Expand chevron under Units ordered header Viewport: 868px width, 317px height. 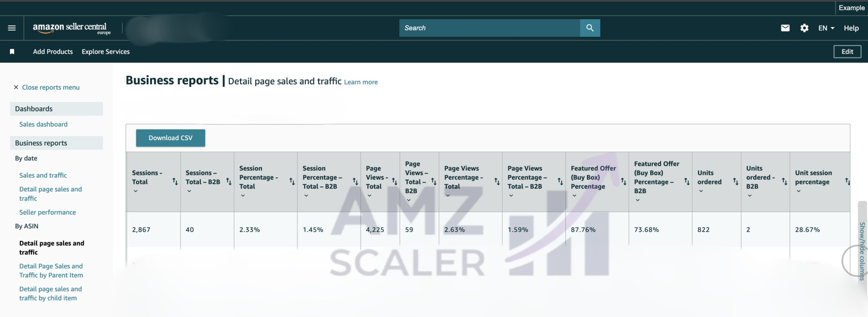[x=701, y=191]
